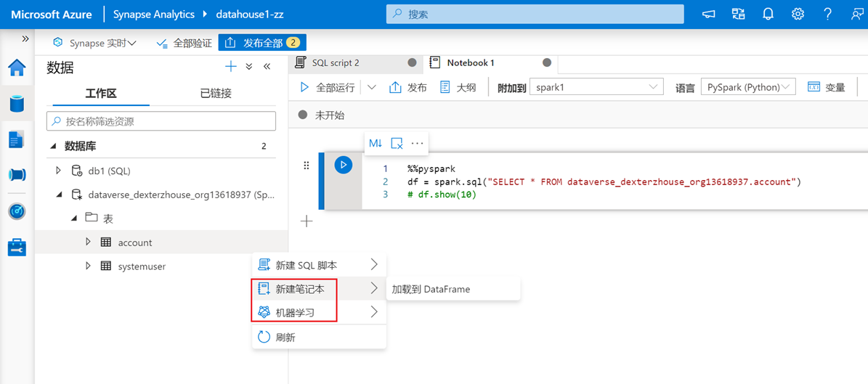The image size is (868, 384).
Task: Click the cell drag handle
Action: 306,165
